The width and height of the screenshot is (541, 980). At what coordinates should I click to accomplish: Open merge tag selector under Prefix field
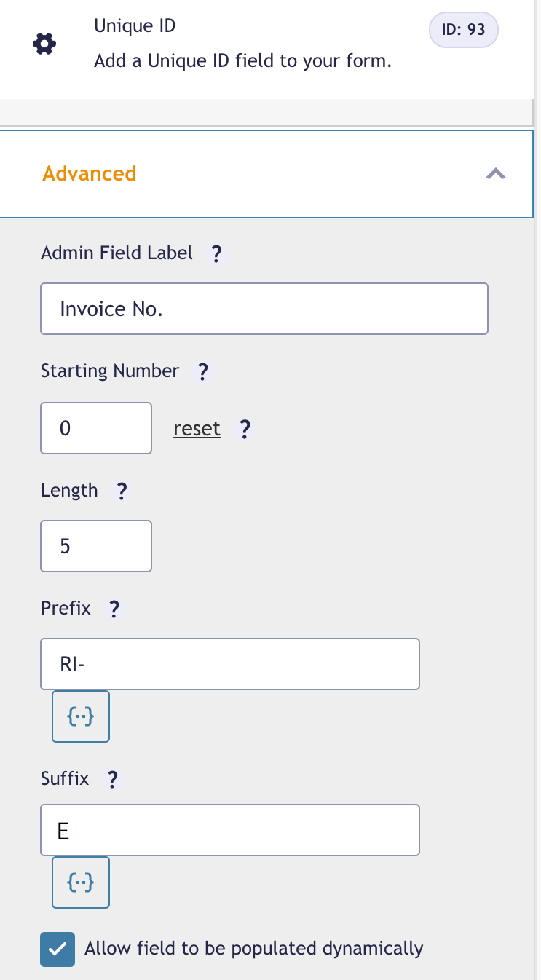pos(81,716)
